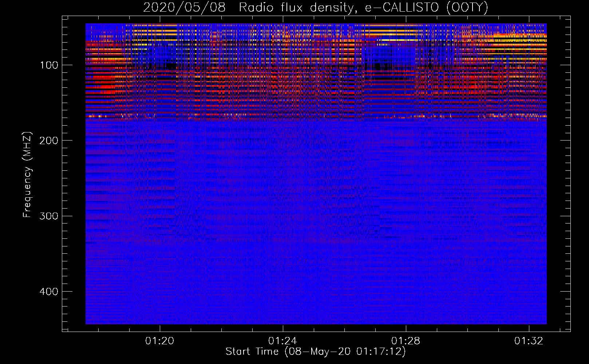Click the 01:24 time tick label
589x364 pixels.
[x=283, y=341]
